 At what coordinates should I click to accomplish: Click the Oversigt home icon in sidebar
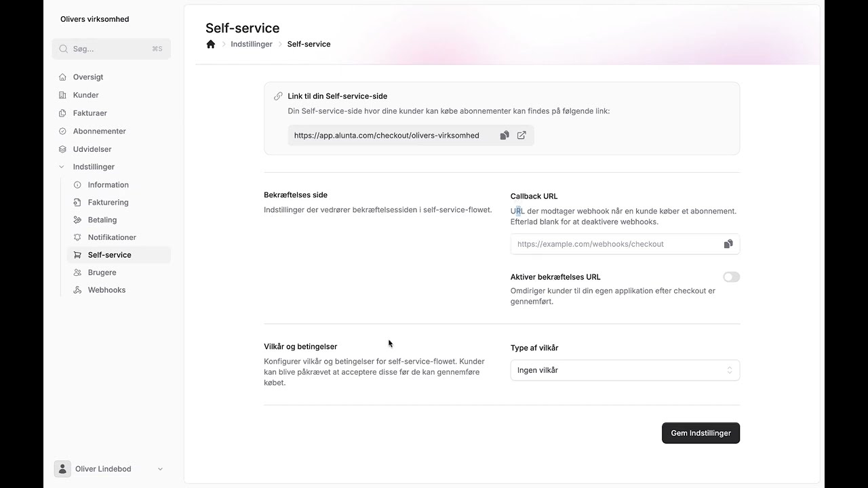[x=62, y=77]
